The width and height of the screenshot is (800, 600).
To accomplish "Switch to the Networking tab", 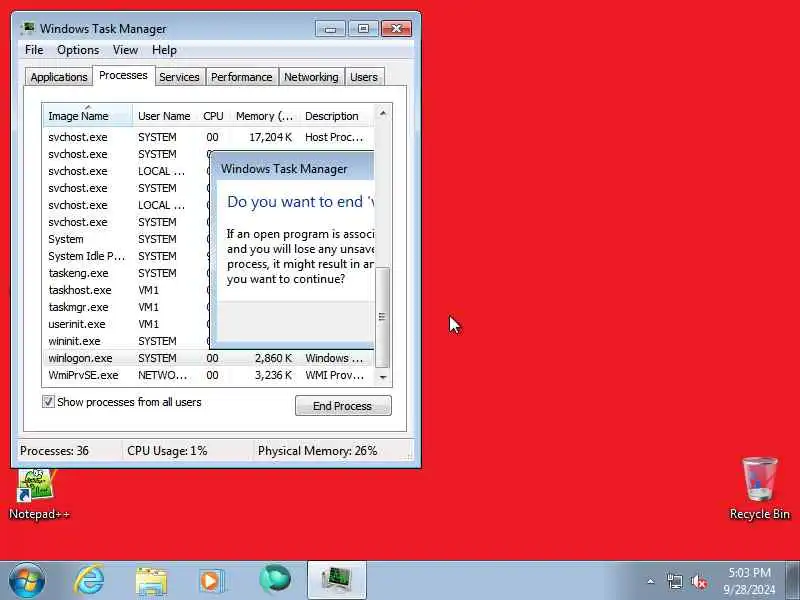I will pos(311,77).
